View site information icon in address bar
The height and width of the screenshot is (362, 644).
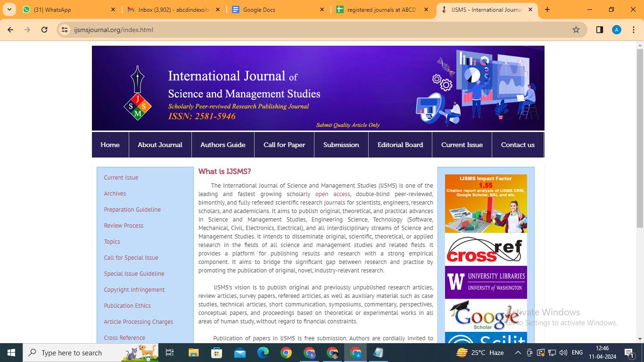(65, 30)
